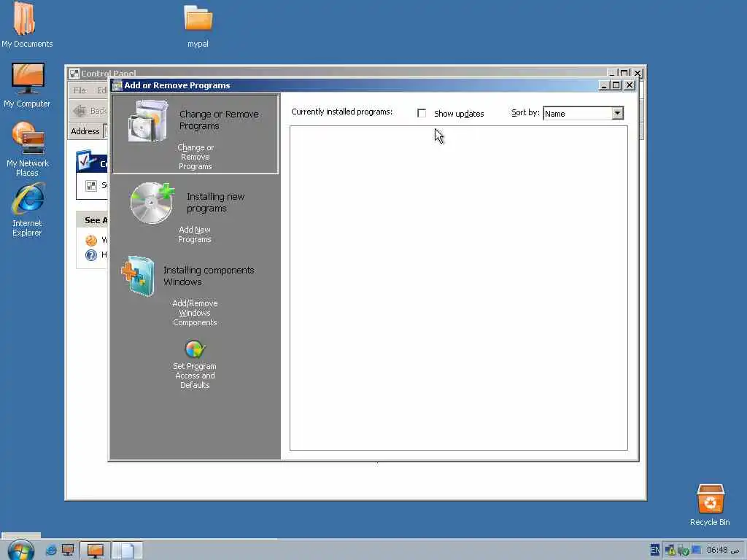Click the Control Panel window title icon
The image size is (747, 560).
(74, 74)
